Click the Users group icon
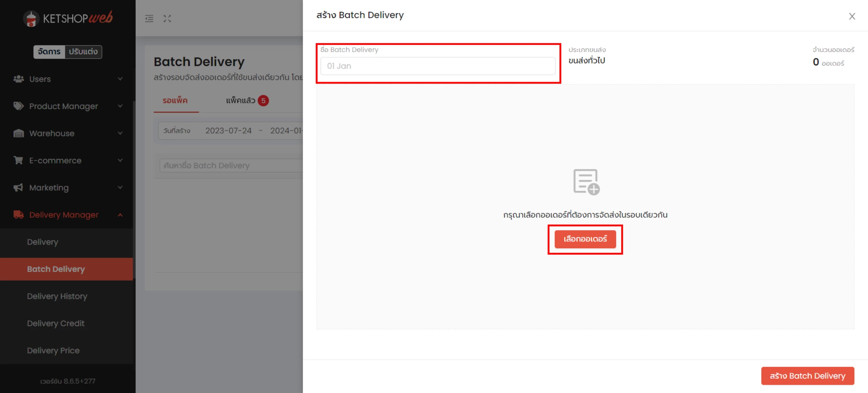 18,79
